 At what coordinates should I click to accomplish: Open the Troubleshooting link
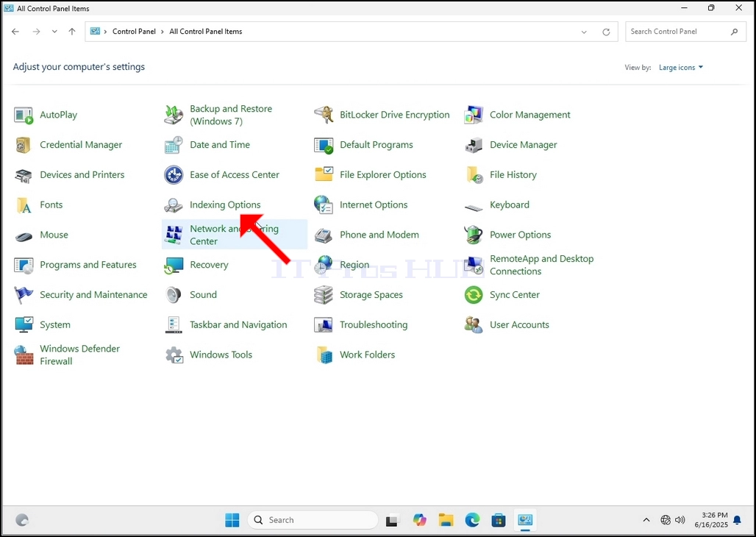point(373,325)
